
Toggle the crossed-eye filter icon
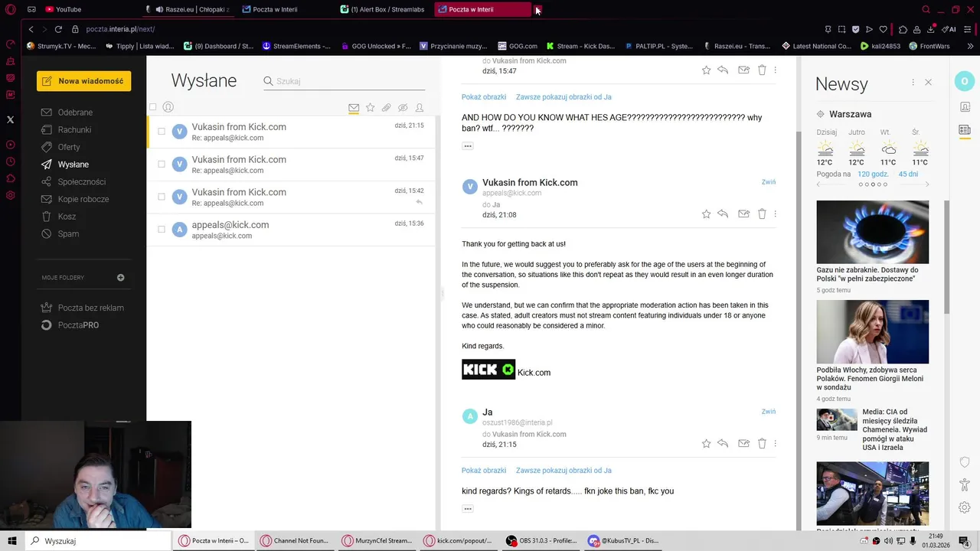(x=403, y=108)
